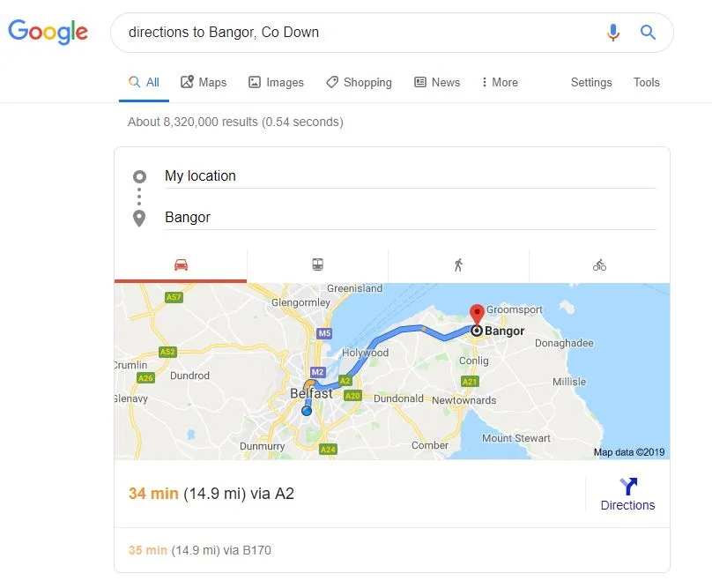The height and width of the screenshot is (588, 712).
Task: Click the Directions button
Action: (x=627, y=493)
